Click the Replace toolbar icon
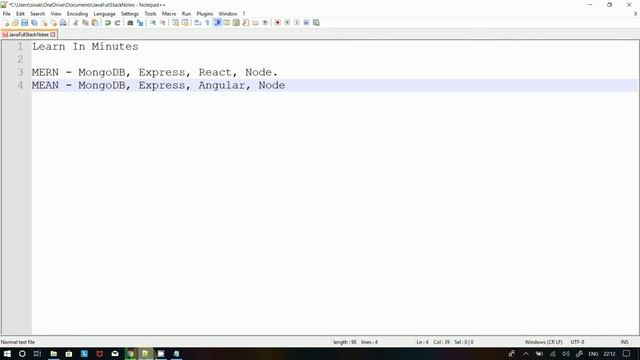The height and width of the screenshot is (360, 640). (140, 22)
